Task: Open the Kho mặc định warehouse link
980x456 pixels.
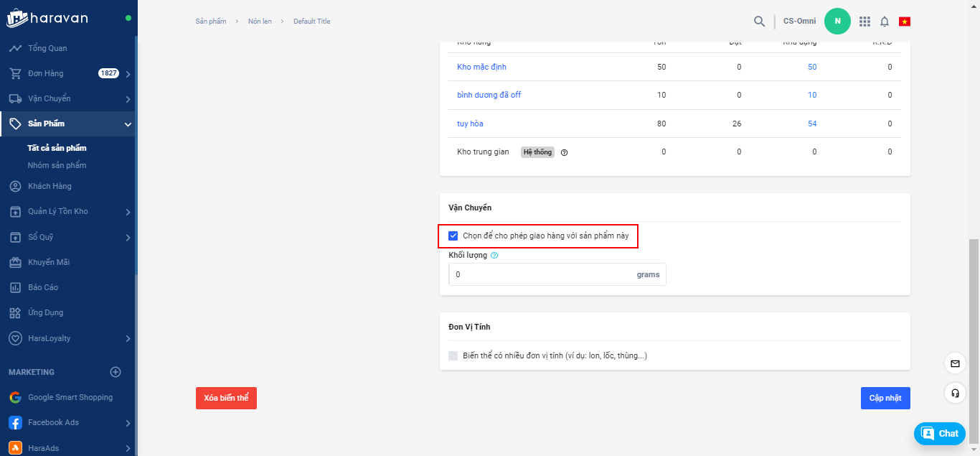Action: click(x=481, y=67)
